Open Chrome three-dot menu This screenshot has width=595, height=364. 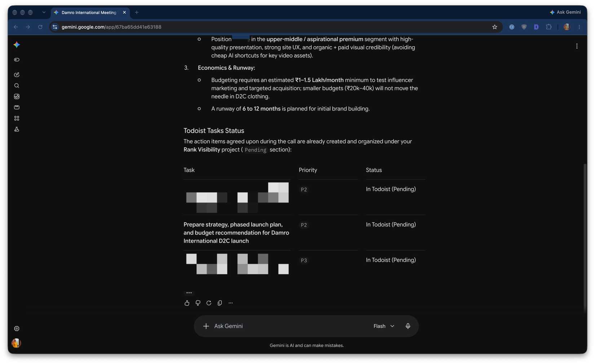(x=579, y=27)
